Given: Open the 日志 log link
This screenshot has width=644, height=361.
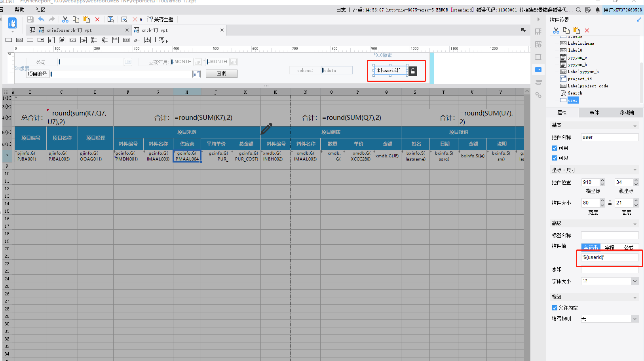Looking at the screenshot, I should [341, 10].
